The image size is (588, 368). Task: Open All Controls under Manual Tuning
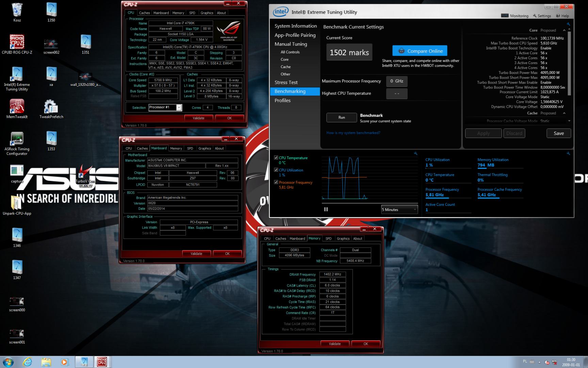point(290,52)
